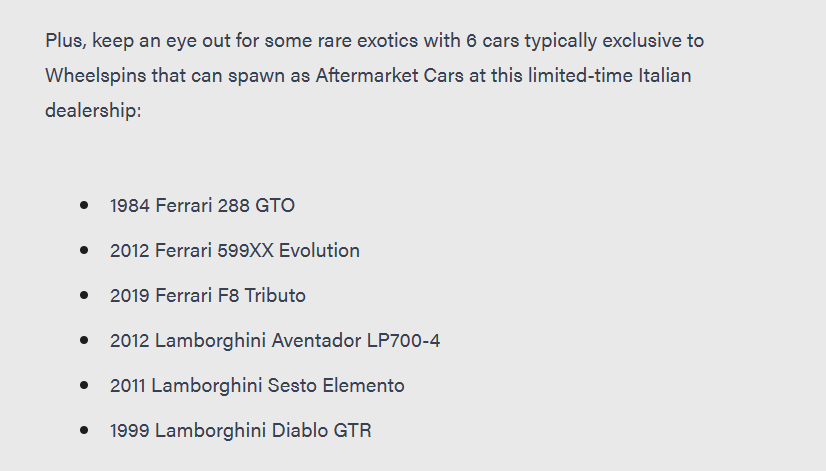Click the word typically in the first line
The height and width of the screenshot is (471, 826).
(x=560, y=41)
